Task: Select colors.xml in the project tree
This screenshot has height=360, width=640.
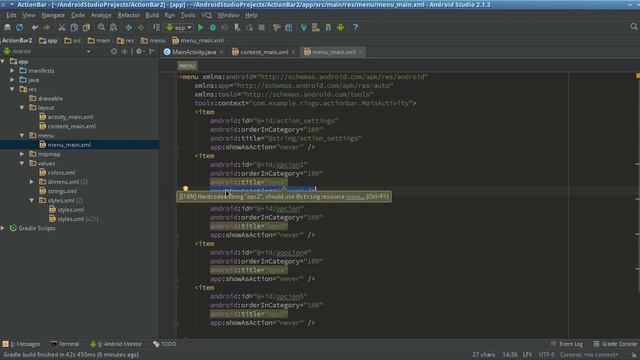Action: pyautogui.click(x=61, y=173)
